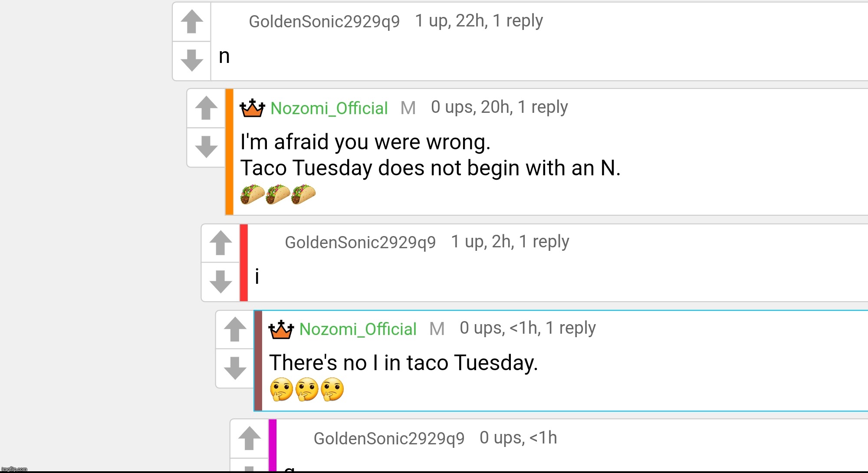Downvote GoldenSonic2929q9's "n" comment
This screenshot has height=473, width=868.
click(x=192, y=61)
